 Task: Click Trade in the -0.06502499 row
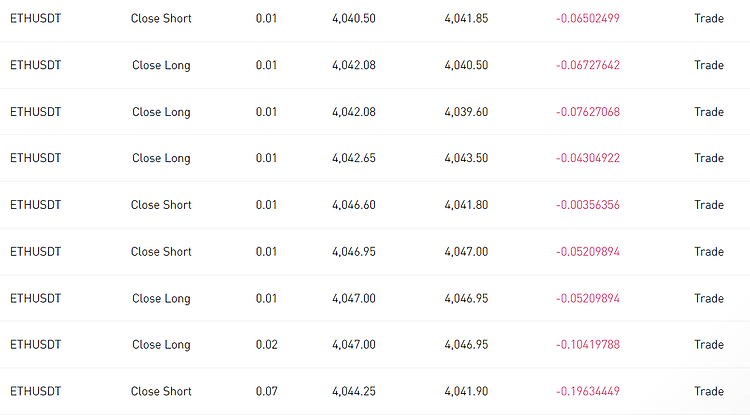pos(709,19)
